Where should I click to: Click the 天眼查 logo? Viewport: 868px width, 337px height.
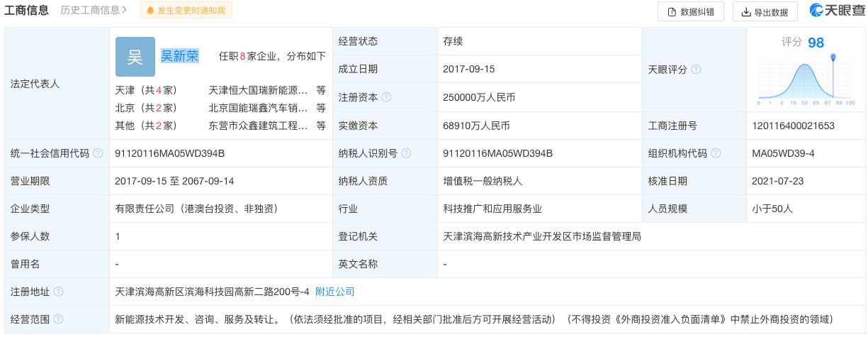click(x=837, y=11)
